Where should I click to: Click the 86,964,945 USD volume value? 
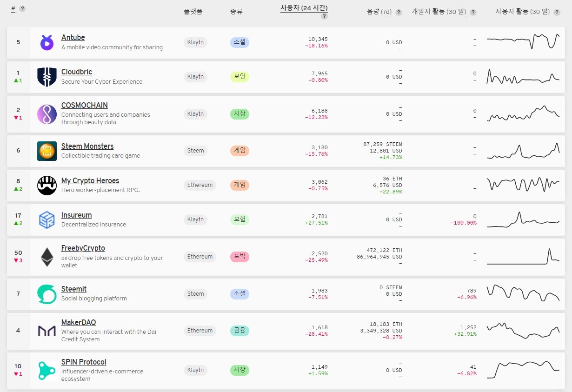click(379, 257)
